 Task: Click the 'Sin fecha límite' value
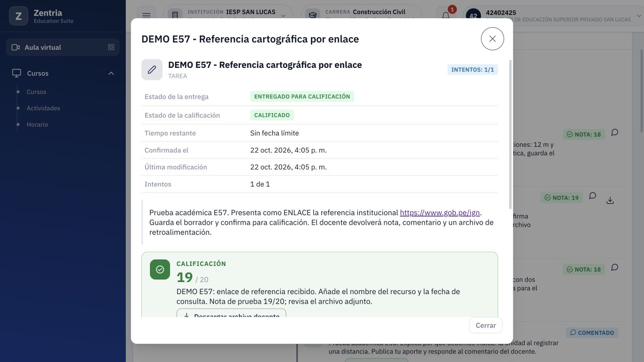(275, 133)
